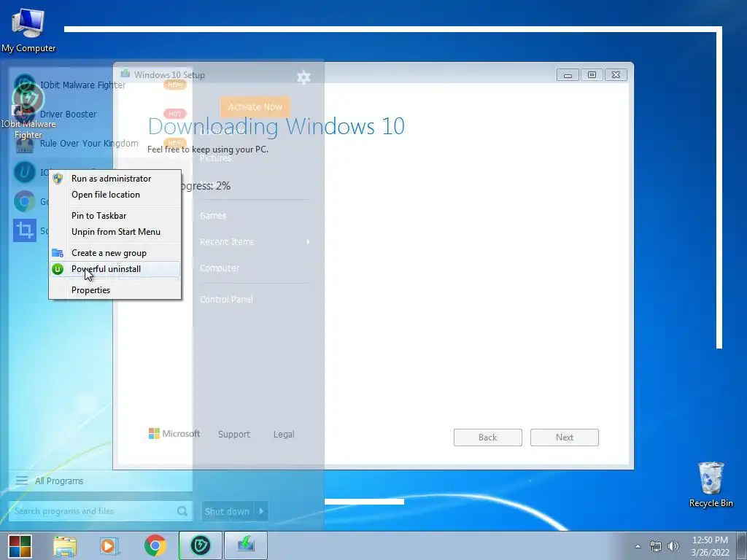The height and width of the screenshot is (560, 747).
Task: Open Properties from the context menu
Action: 115,290
